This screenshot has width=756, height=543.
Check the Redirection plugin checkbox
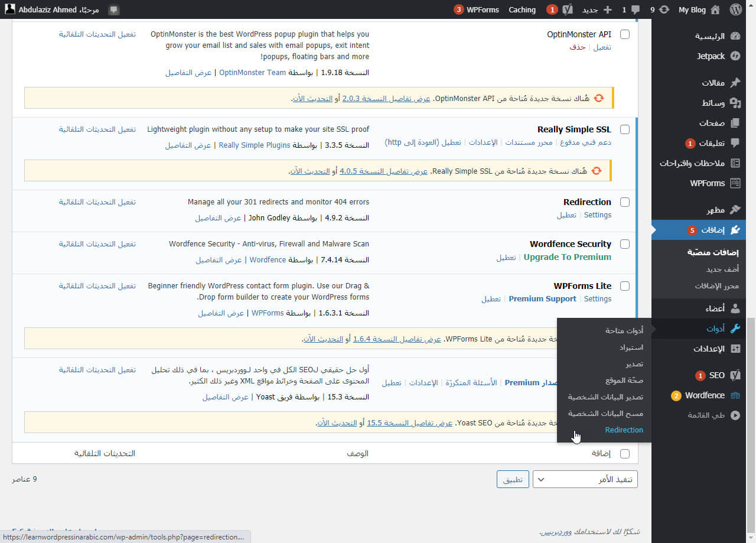point(625,202)
